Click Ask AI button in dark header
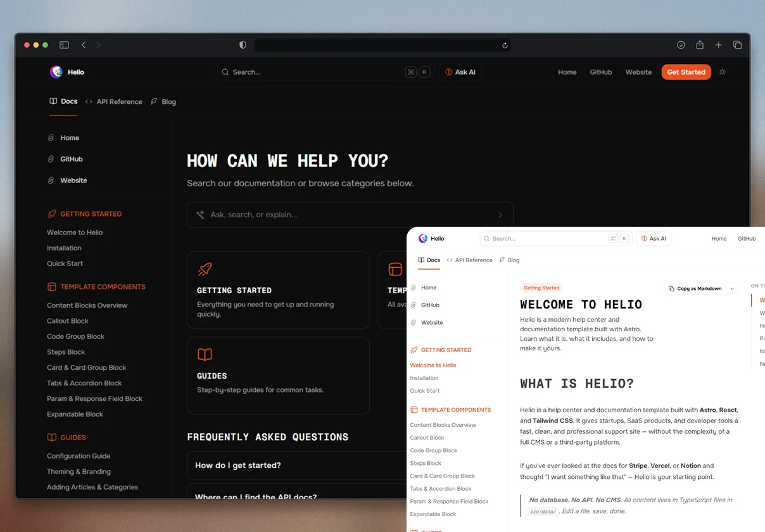 click(x=460, y=72)
